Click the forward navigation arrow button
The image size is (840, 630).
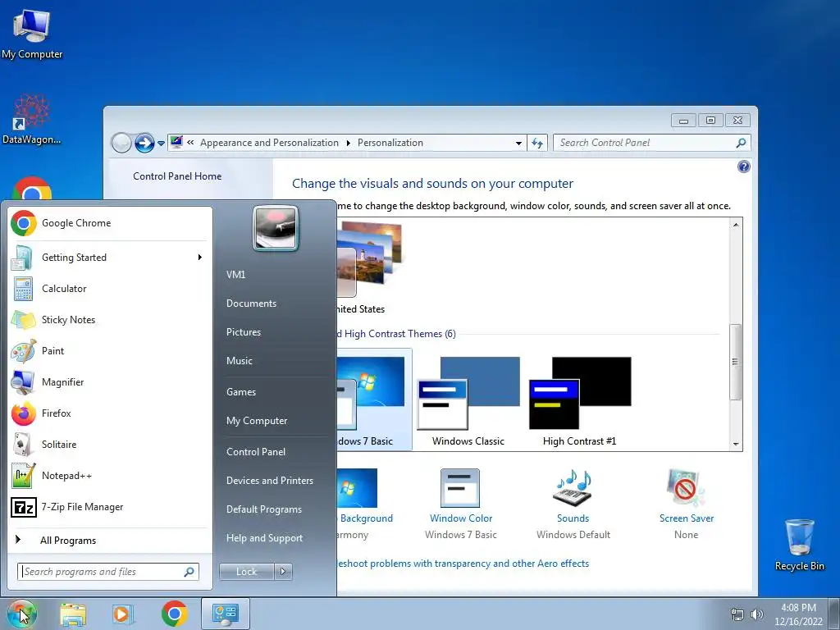click(x=144, y=143)
